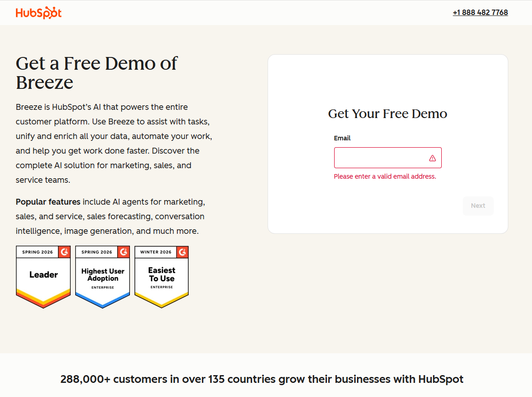Screen dimensions: 532x397
Task: Click the 'Get a Free Demo of Breeze' heading
Action: pyautogui.click(x=97, y=72)
